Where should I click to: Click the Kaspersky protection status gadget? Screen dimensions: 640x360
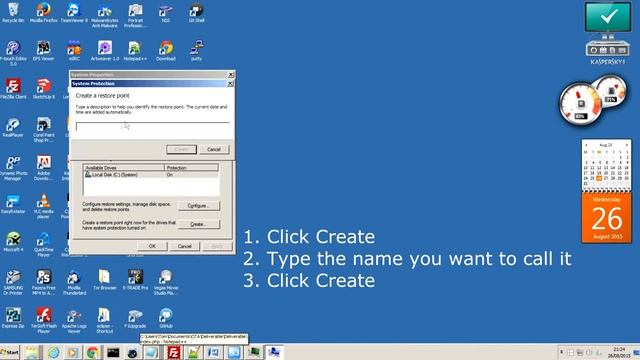click(x=607, y=33)
